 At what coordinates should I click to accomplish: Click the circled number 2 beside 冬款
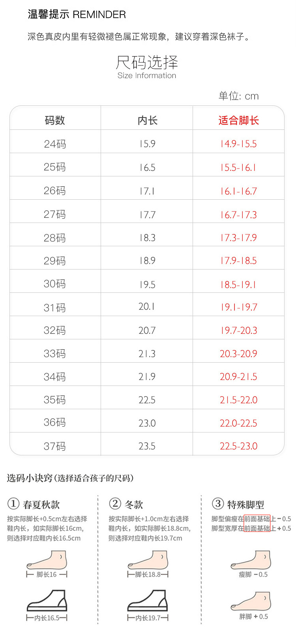click(115, 504)
